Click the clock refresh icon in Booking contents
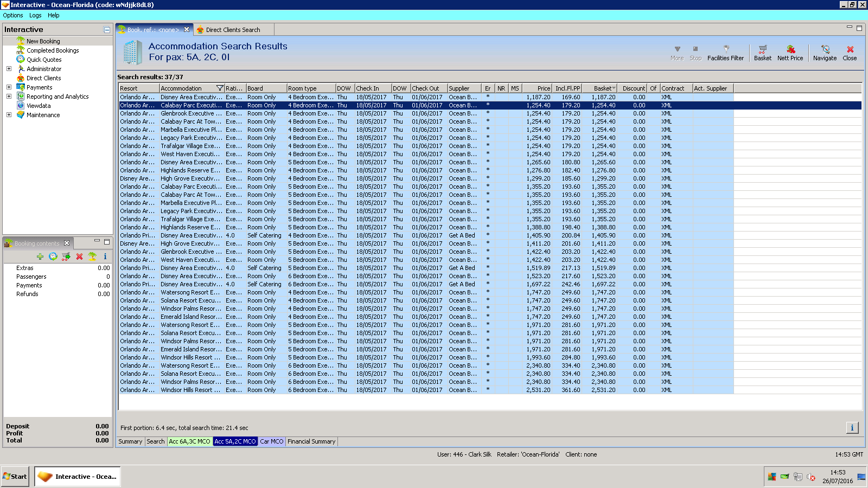868x488 pixels. pos(53,256)
